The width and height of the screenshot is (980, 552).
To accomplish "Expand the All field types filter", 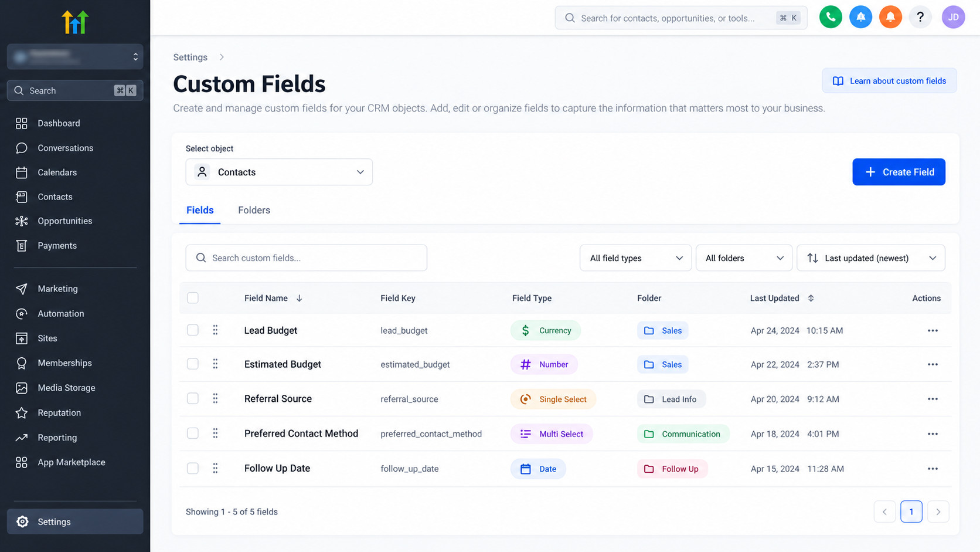I will pos(635,258).
